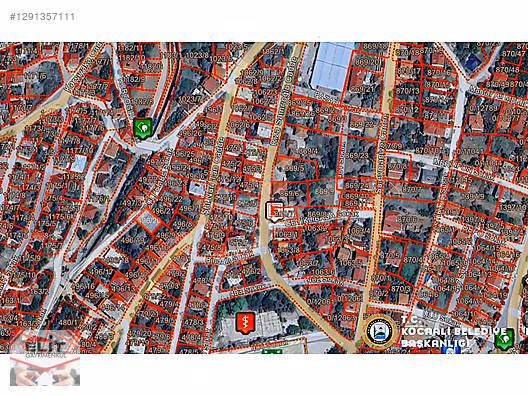Select parcel label 1182/9
The width and height of the screenshot is (528, 396).
tap(135, 79)
